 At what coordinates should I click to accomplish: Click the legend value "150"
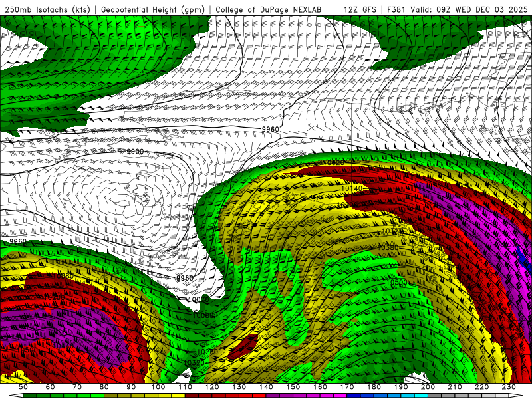pyautogui.click(x=293, y=387)
